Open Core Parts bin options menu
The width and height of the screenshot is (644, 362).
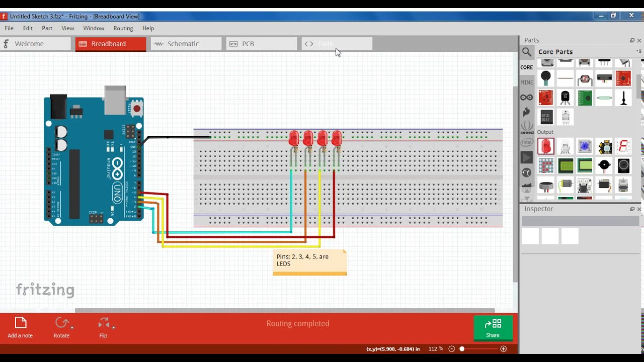click(x=639, y=51)
